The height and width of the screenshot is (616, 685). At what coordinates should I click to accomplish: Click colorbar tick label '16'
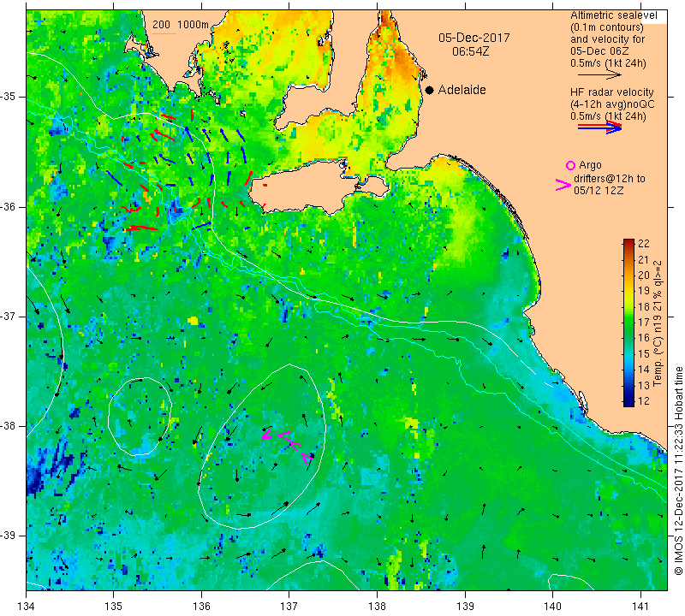pos(644,337)
